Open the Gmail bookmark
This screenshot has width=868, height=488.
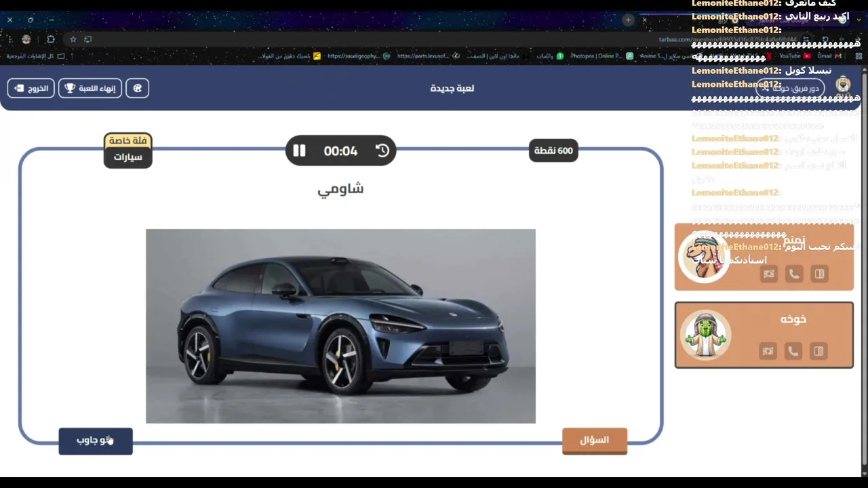coord(829,56)
